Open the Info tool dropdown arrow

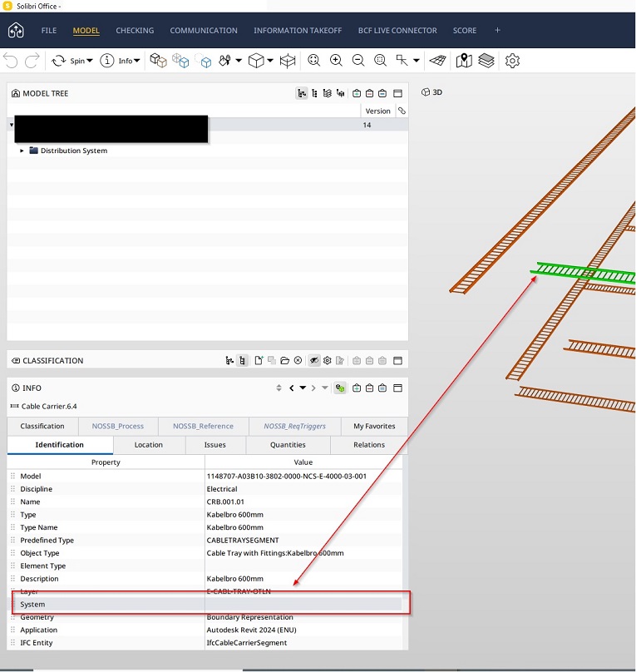(136, 61)
